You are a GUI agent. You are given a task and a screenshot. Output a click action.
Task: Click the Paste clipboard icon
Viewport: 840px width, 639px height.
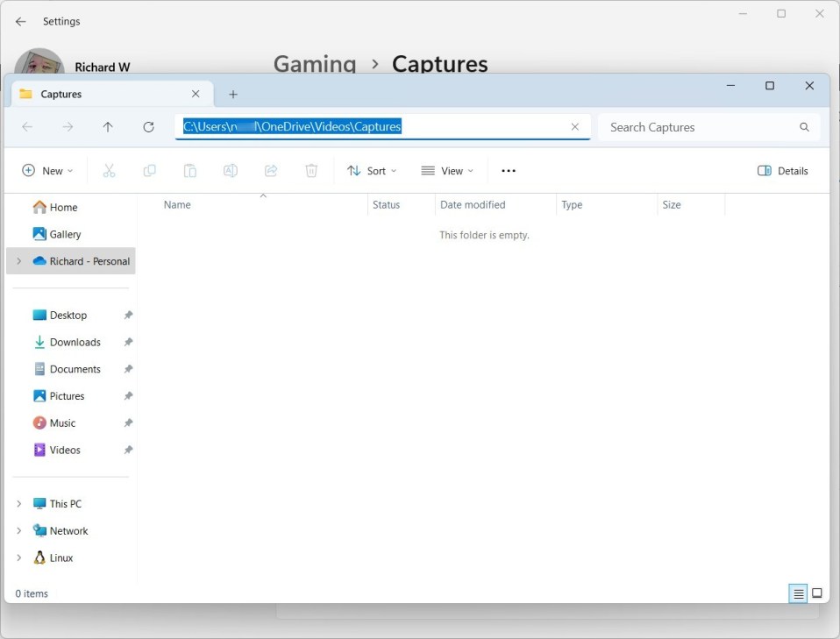coord(189,171)
